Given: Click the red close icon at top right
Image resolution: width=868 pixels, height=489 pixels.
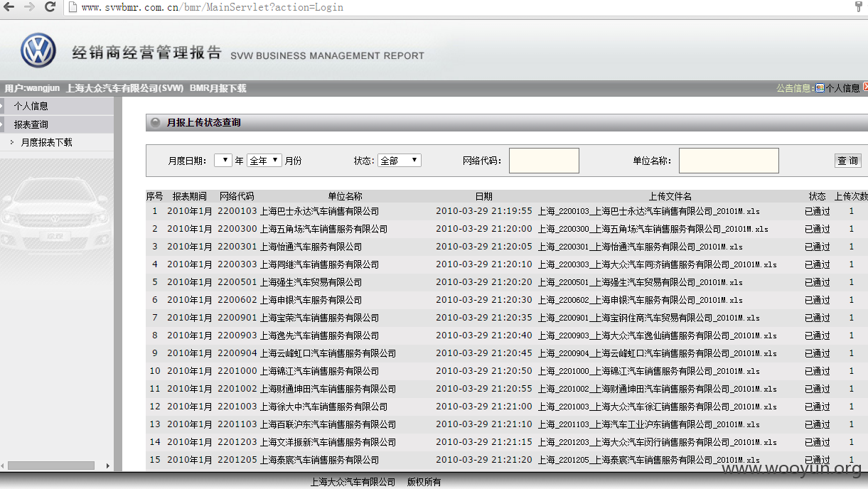Looking at the screenshot, I should 865,87.
